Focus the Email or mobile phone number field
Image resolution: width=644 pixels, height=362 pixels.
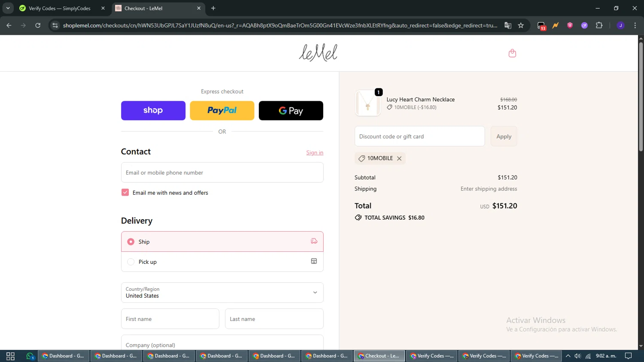pos(222,172)
